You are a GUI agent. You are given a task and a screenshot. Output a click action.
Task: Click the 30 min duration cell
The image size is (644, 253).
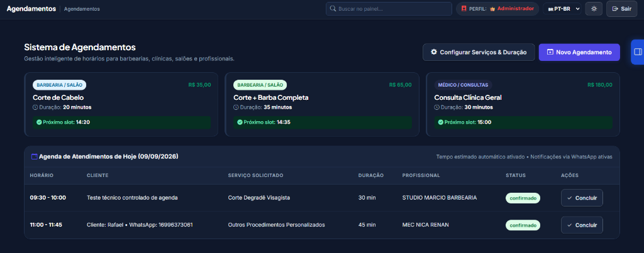(x=367, y=198)
